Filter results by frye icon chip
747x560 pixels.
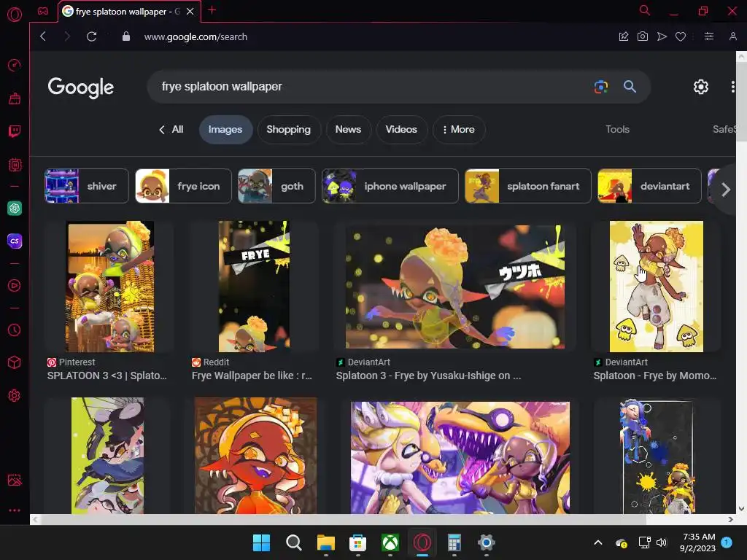183,186
